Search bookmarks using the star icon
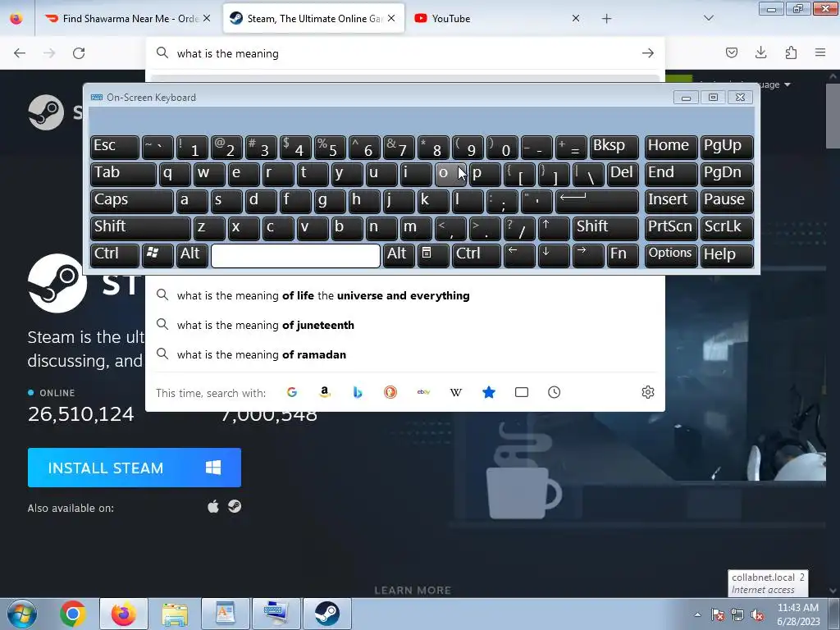 489,392
